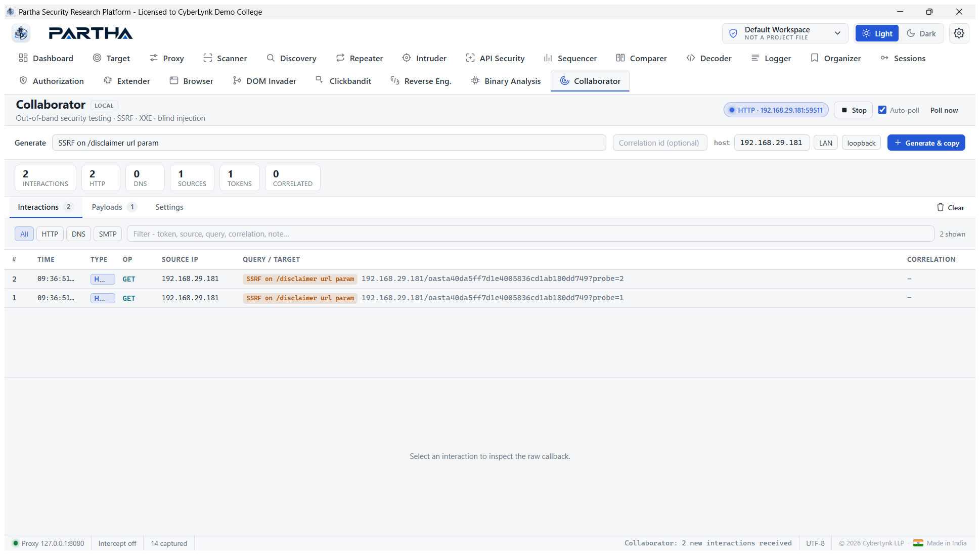
Task: Clear all interactions
Action: pyautogui.click(x=950, y=207)
